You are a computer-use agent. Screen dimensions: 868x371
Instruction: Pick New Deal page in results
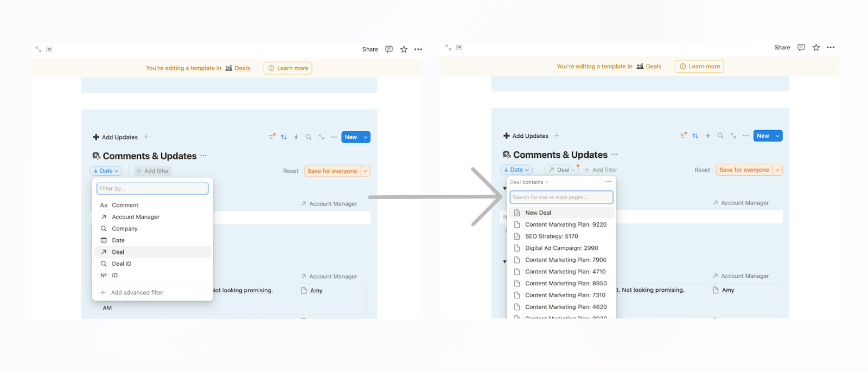(561, 213)
